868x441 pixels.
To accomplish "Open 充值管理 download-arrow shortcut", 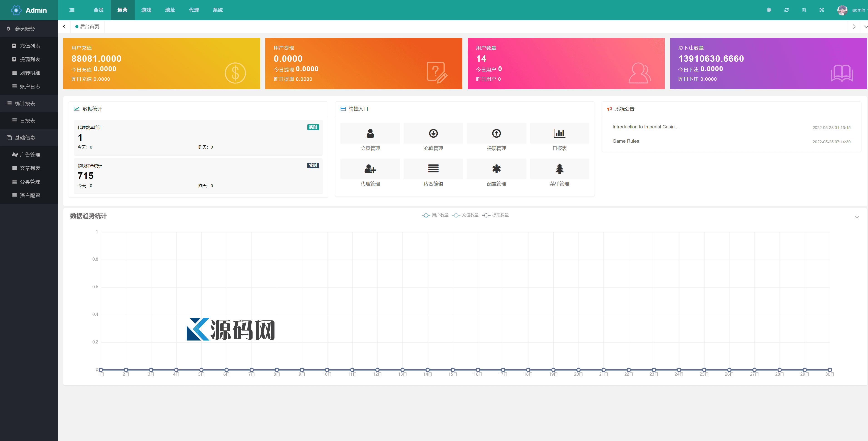I will pyautogui.click(x=433, y=134).
